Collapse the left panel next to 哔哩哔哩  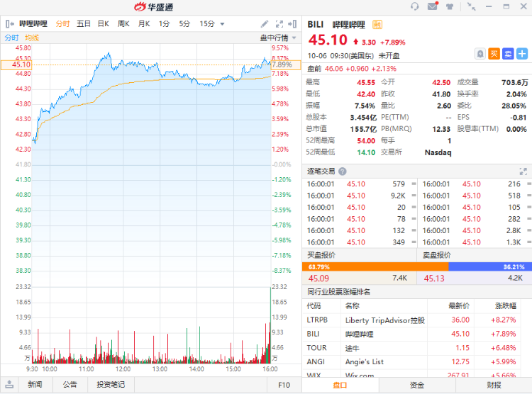point(9,23)
